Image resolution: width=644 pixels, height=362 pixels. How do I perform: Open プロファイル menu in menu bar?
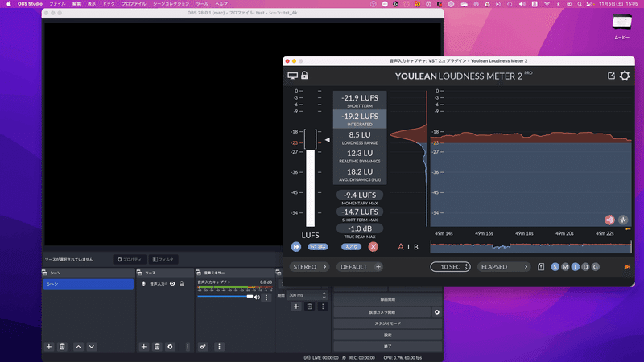click(x=134, y=4)
